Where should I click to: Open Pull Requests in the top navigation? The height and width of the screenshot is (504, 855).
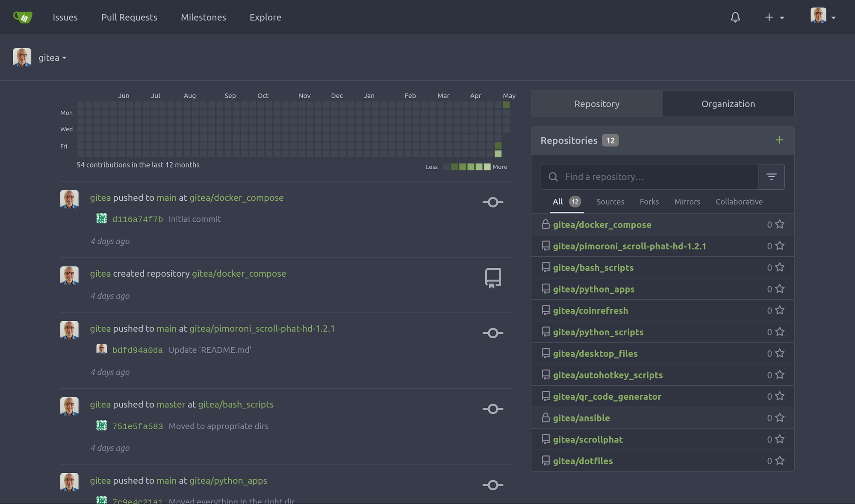point(129,17)
